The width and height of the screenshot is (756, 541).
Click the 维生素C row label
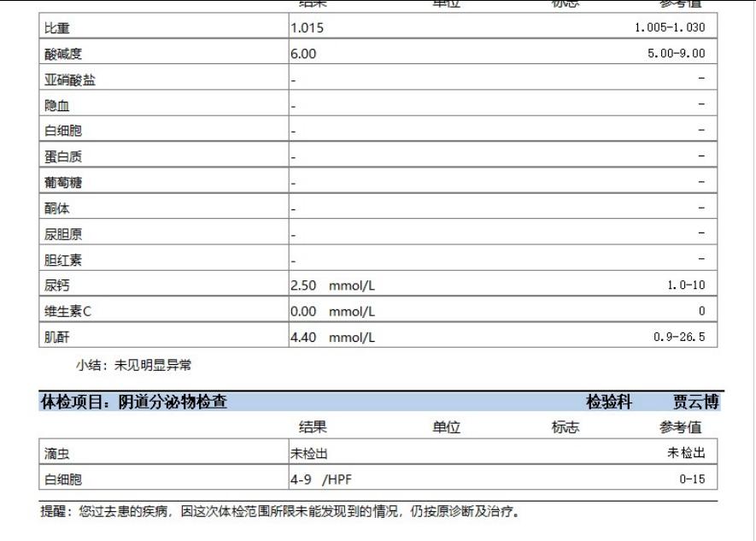(67, 312)
